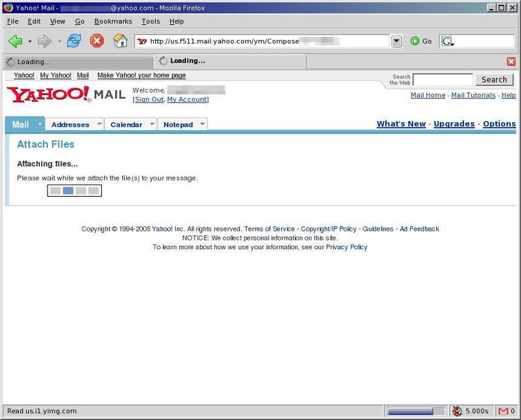The width and height of the screenshot is (521, 420).
Task: Click the Attach Files heading
Action: pos(46,144)
